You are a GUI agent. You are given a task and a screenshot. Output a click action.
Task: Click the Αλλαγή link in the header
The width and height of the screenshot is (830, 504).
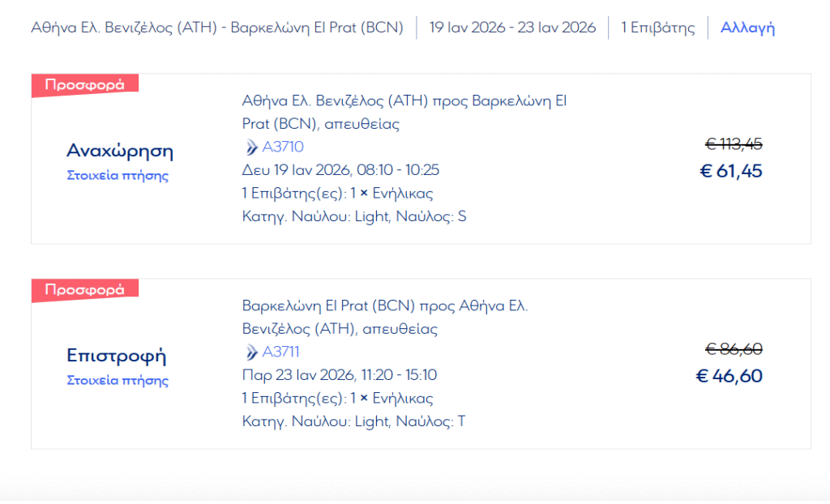[x=747, y=28]
